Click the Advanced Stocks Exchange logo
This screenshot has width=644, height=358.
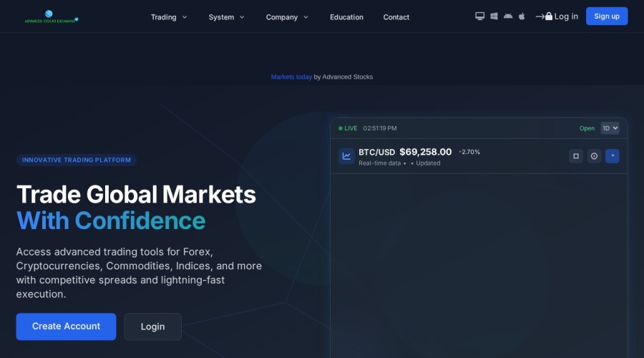[52, 16]
